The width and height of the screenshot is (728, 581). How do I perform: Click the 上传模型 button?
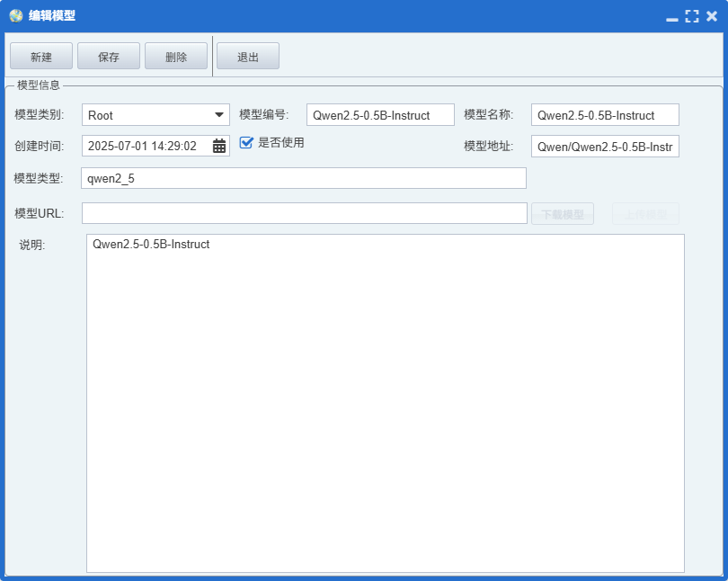(646, 214)
